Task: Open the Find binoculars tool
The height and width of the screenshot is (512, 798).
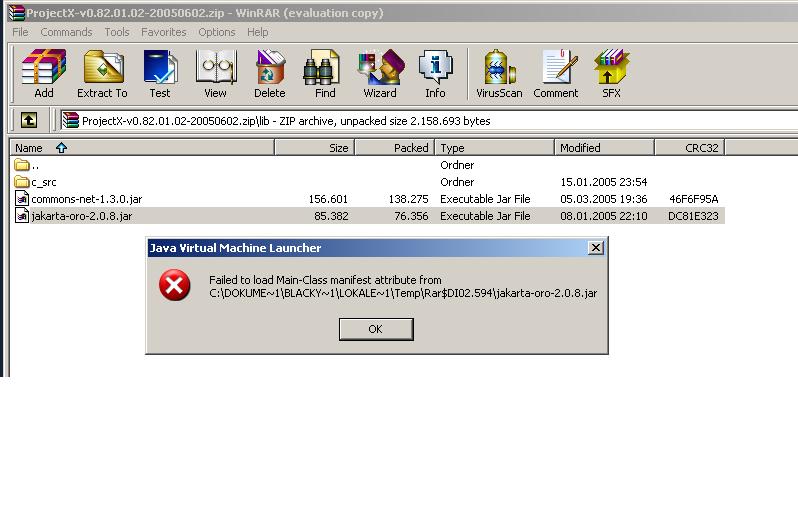Action: [324, 74]
